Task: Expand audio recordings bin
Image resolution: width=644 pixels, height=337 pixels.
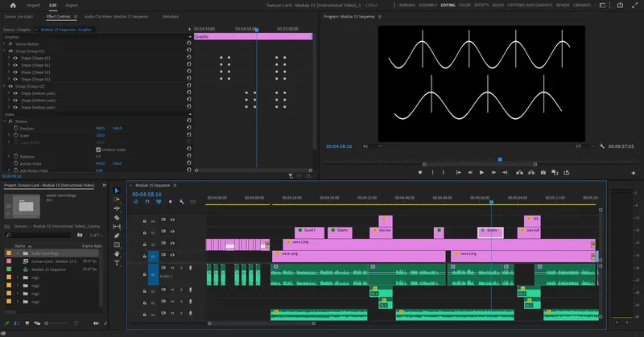Action: (x=18, y=253)
